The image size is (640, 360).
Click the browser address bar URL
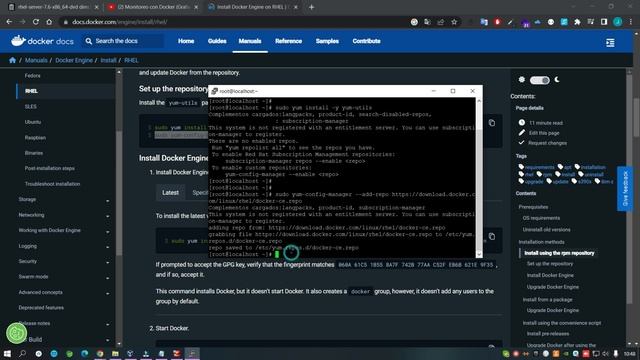120,22
